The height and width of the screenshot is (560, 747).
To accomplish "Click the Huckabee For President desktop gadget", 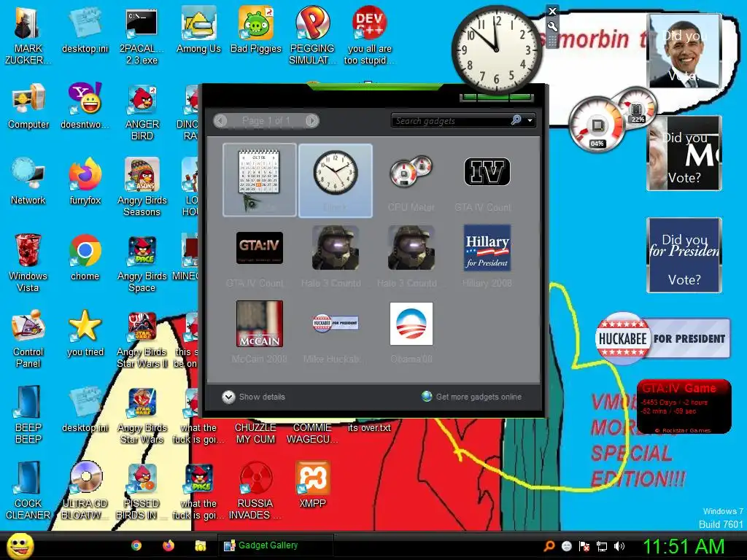I will (x=662, y=338).
